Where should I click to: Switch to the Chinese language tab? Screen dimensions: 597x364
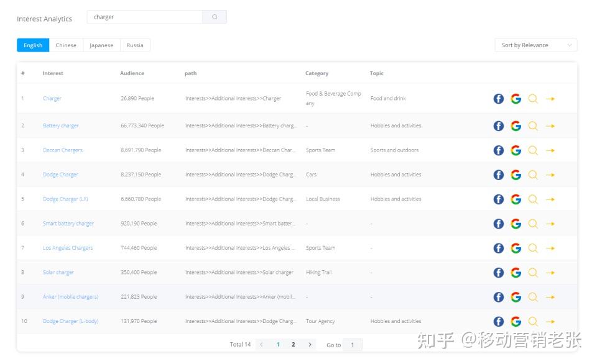point(66,45)
